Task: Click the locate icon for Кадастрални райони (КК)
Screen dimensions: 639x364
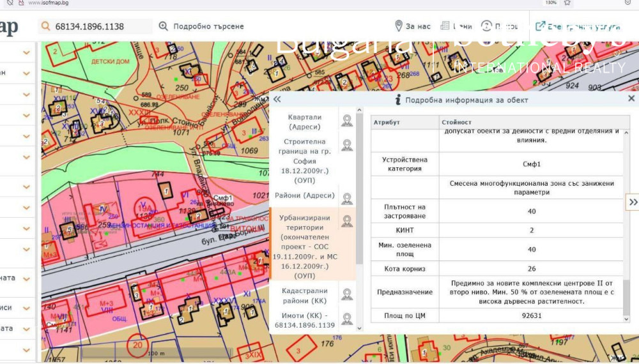Action: click(346, 294)
